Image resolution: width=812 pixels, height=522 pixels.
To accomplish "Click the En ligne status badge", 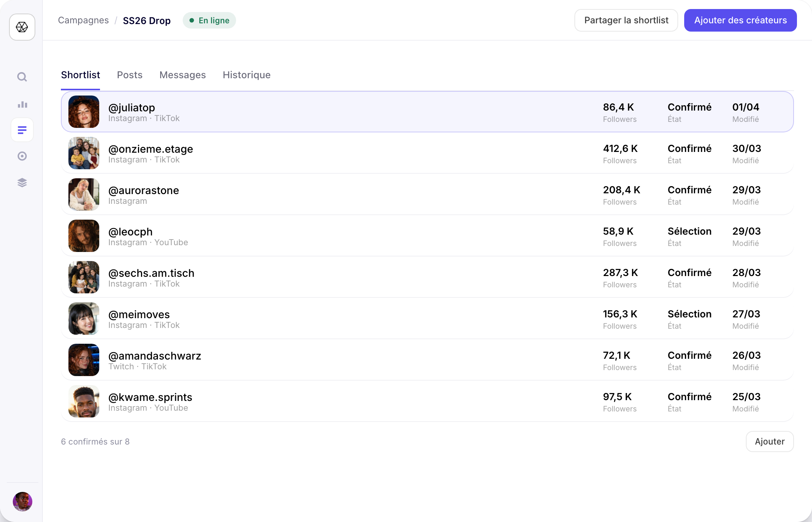I will [209, 20].
